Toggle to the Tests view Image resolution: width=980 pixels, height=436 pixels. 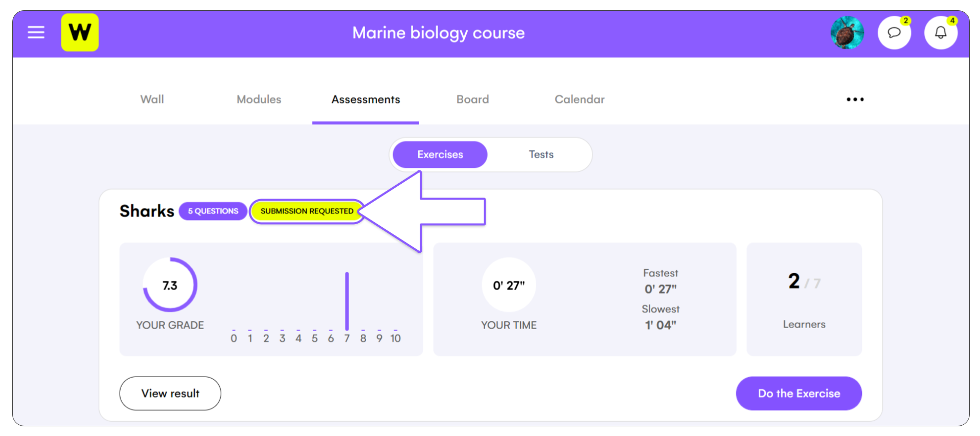point(541,155)
